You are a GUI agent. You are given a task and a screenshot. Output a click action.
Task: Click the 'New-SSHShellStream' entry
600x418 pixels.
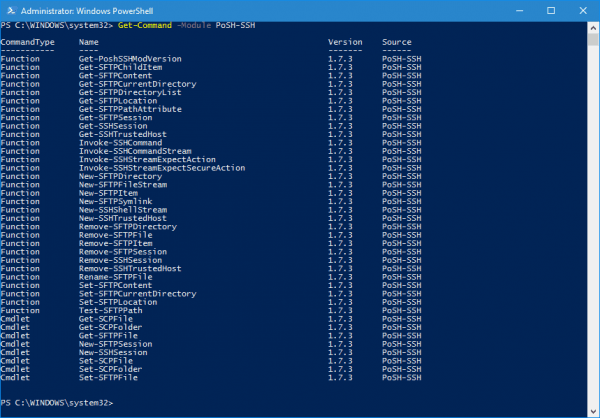[x=123, y=210]
